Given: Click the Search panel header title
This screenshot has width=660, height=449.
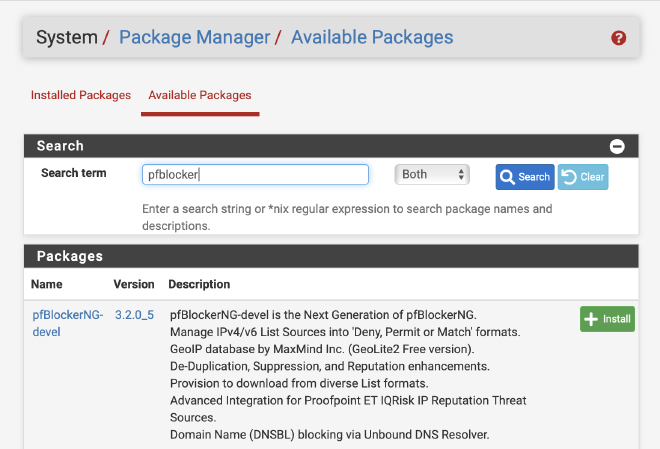Looking at the screenshot, I should (x=60, y=146).
